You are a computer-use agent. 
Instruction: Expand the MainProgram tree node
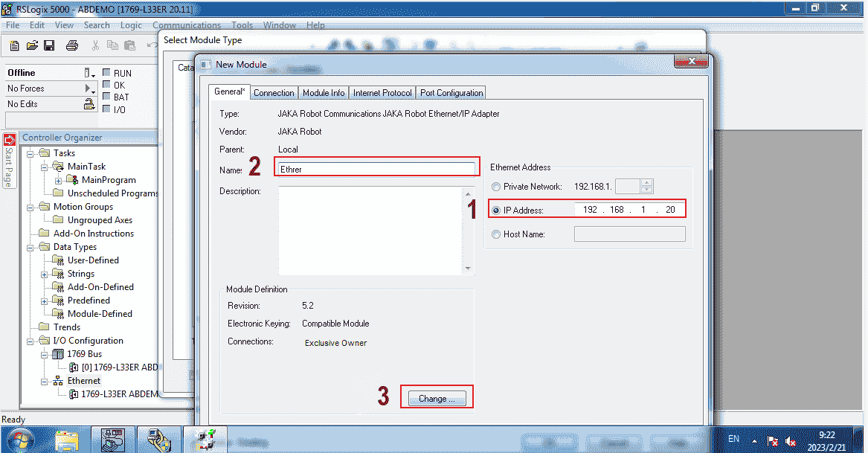[x=58, y=180]
